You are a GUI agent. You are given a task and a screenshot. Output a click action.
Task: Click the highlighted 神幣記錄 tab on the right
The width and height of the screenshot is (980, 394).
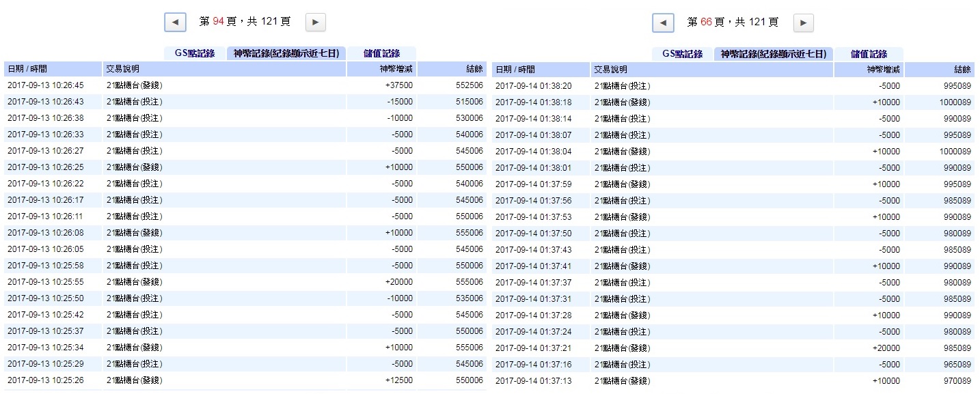pyautogui.click(x=774, y=53)
